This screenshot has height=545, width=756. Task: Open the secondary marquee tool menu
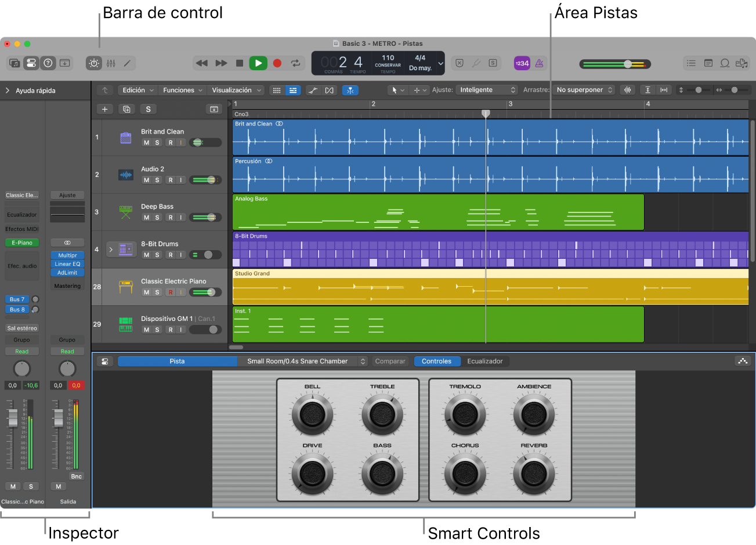419,90
